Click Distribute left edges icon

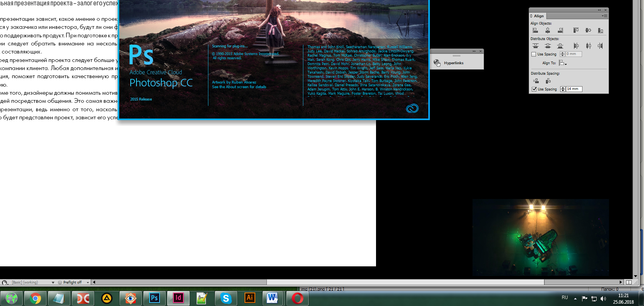576,46
